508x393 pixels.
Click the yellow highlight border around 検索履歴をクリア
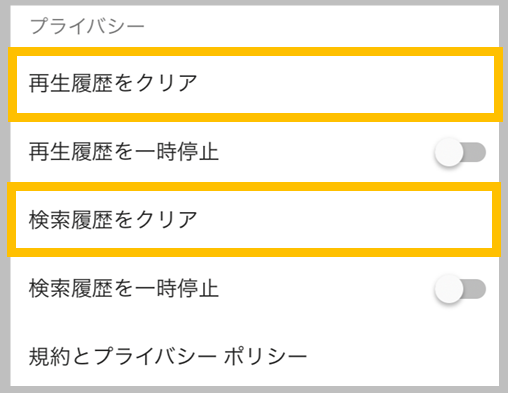click(x=254, y=187)
